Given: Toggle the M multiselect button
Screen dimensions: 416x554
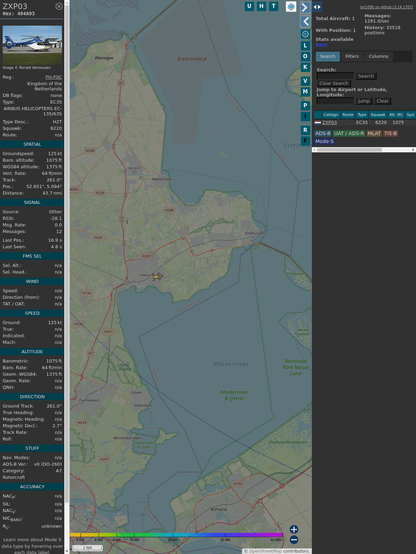Looking at the screenshot, I should click(305, 92).
